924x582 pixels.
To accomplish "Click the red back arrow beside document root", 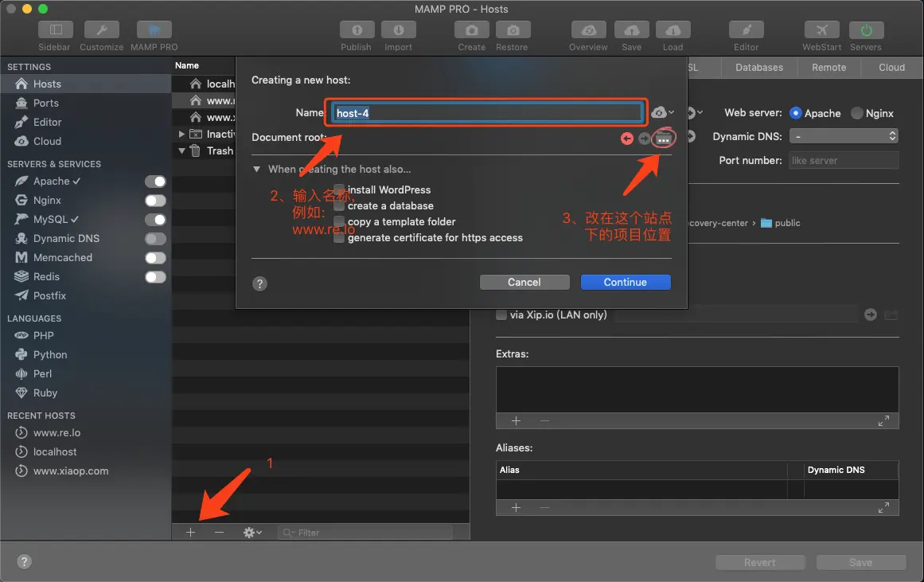I will pyautogui.click(x=627, y=139).
